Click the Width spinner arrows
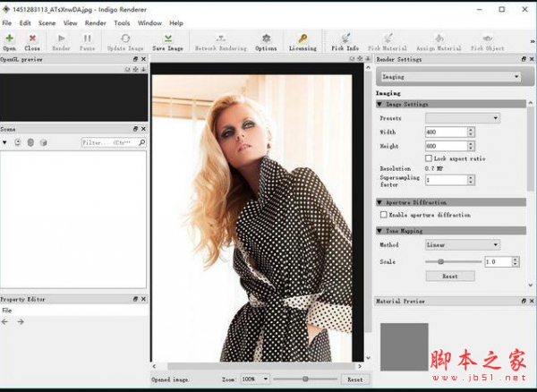537x392 pixels. (471, 132)
